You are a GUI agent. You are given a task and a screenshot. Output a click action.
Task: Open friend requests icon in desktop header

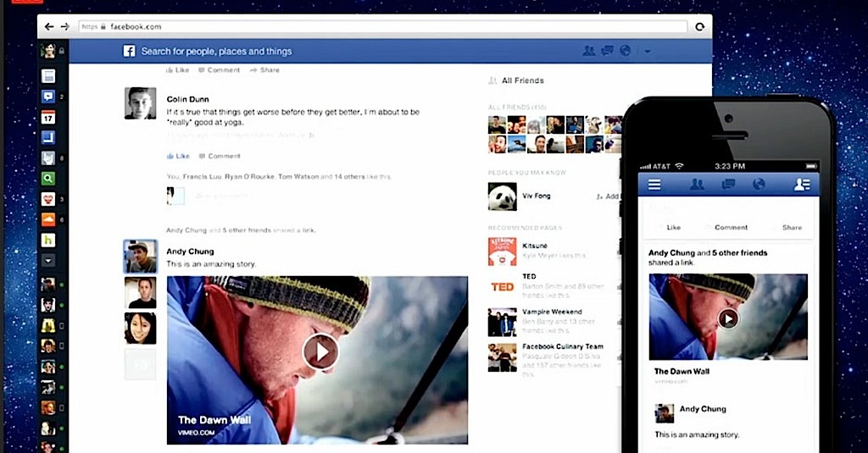589,51
